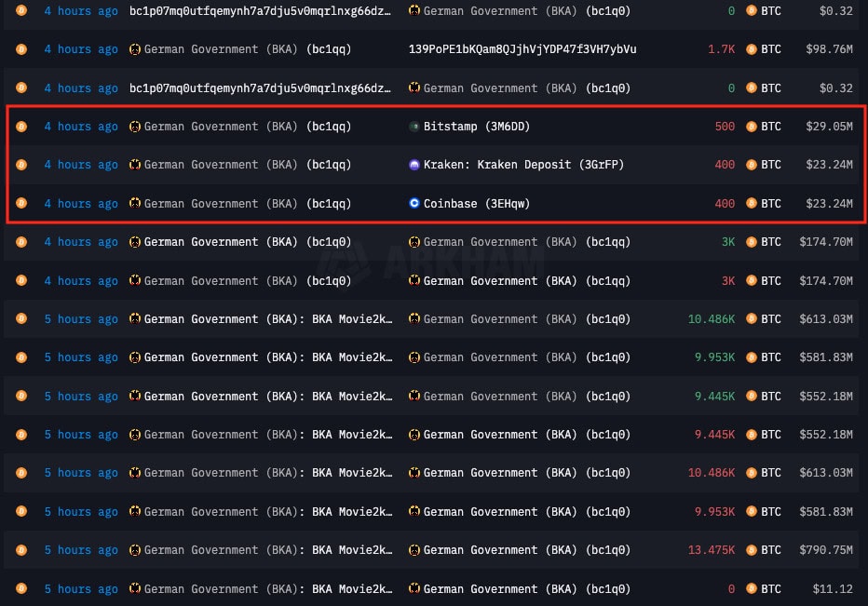Screen dimensions: 868x606
Task: Open address 139PoPE1bKQam8QJjhVjYDP47f3VH7ybVu
Action: click(522, 49)
